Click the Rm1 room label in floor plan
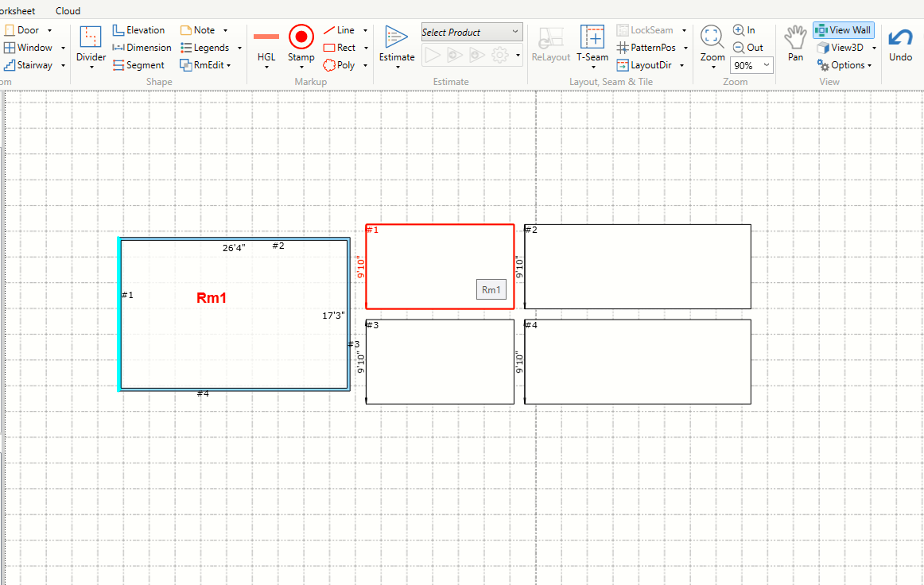Image resolution: width=924 pixels, height=585 pixels. click(x=212, y=298)
